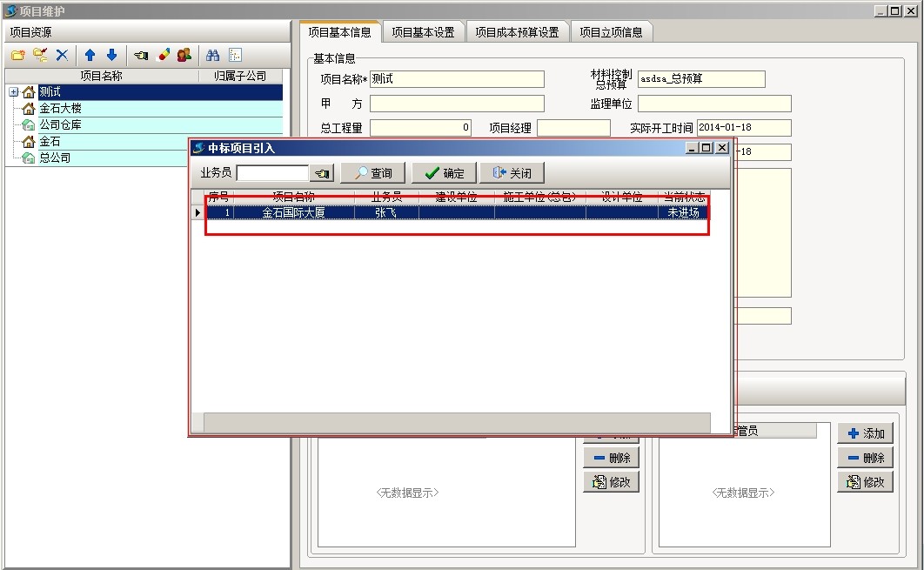Select the 金石国际大厦 row in the grid
924x570 pixels.
point(294,212)
